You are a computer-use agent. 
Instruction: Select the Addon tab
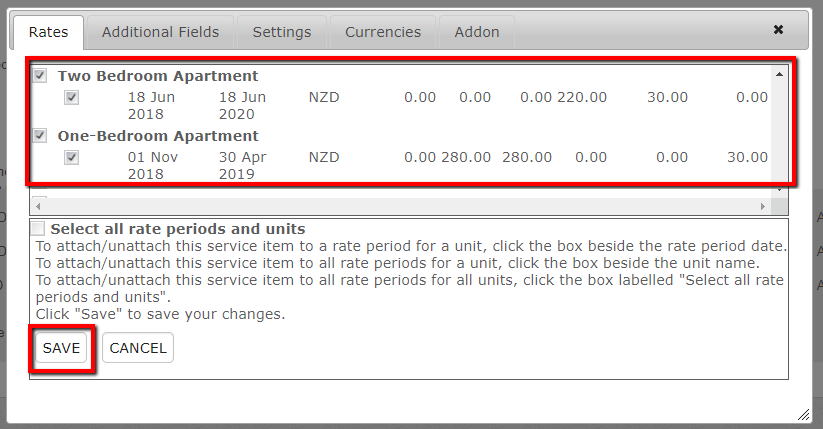[x=477, y=32]
